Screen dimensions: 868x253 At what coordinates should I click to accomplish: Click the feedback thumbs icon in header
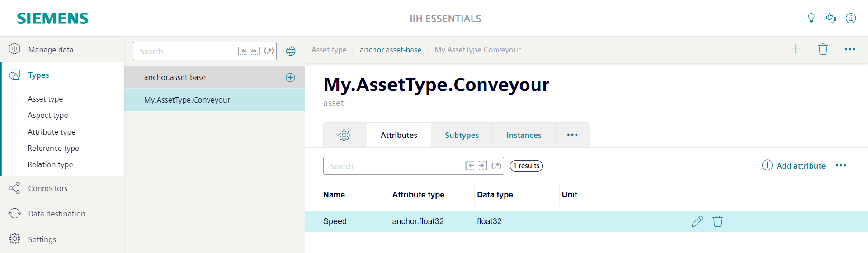(x=831, y=18)
